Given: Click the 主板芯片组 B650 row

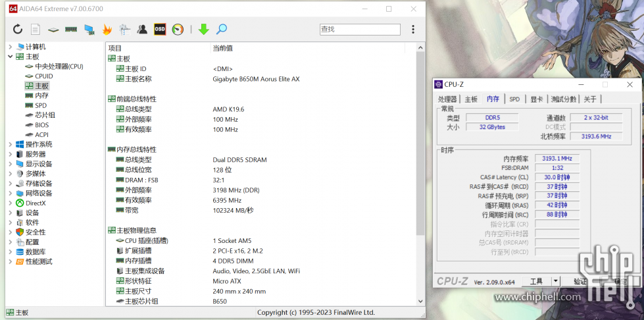Looking at the screenshot, I should [x=260, y=301].
